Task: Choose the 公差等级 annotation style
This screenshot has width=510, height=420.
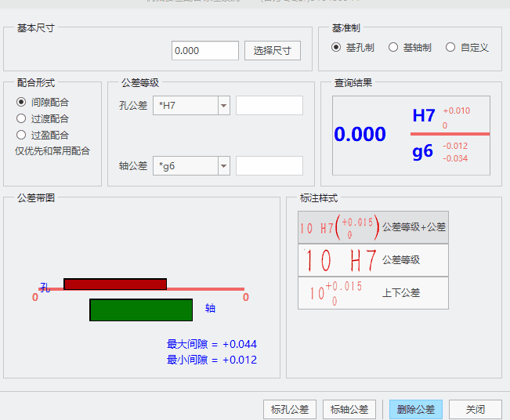Action: (x=373, y=260)
